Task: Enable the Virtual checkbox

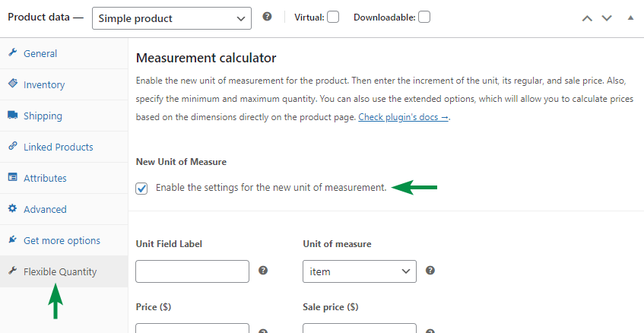Action: coord(333,17)
